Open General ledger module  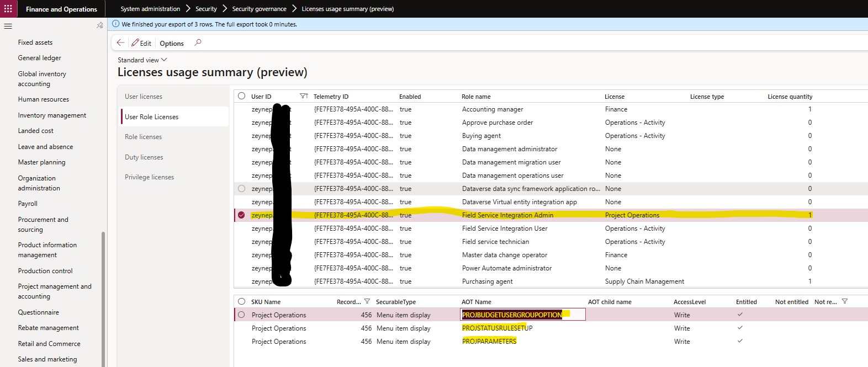pos(40,58)
